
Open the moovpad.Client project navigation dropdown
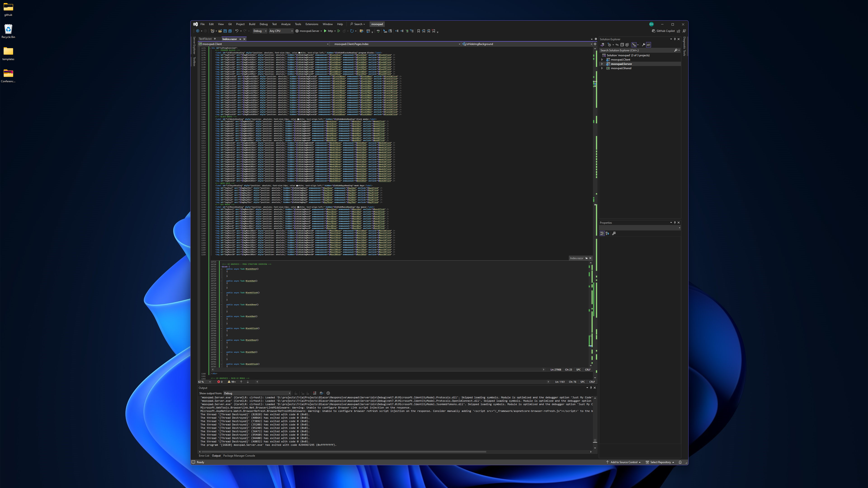(x=264, y=44)
